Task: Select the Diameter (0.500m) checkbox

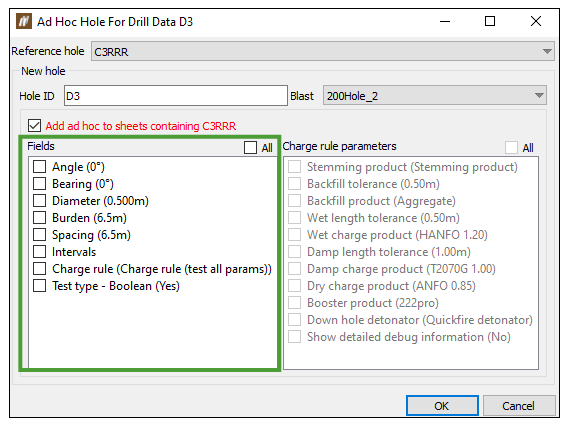Action: tap(40, 201)
